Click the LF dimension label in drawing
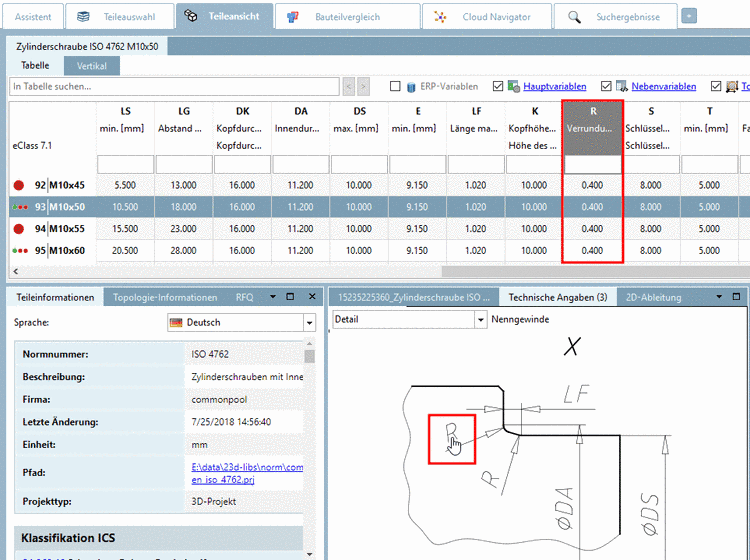This screenshot has width=750, height=560. coord(576,395)
